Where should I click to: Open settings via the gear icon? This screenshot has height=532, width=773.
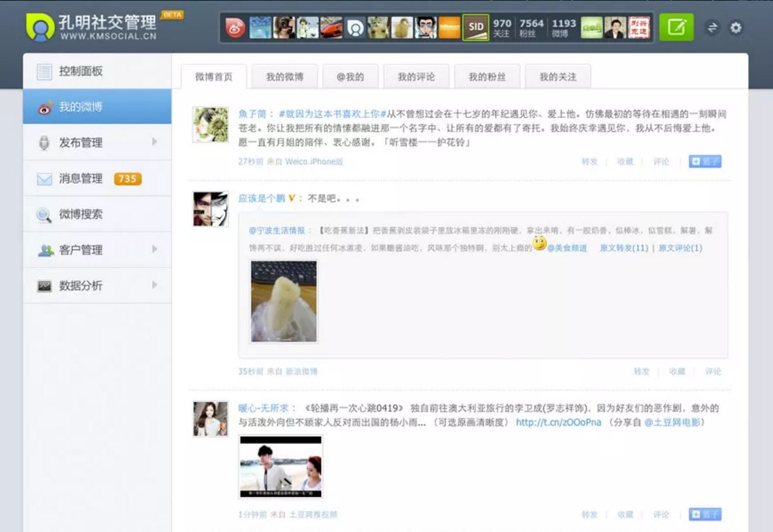pyautogui.click(x=735, y=28)
